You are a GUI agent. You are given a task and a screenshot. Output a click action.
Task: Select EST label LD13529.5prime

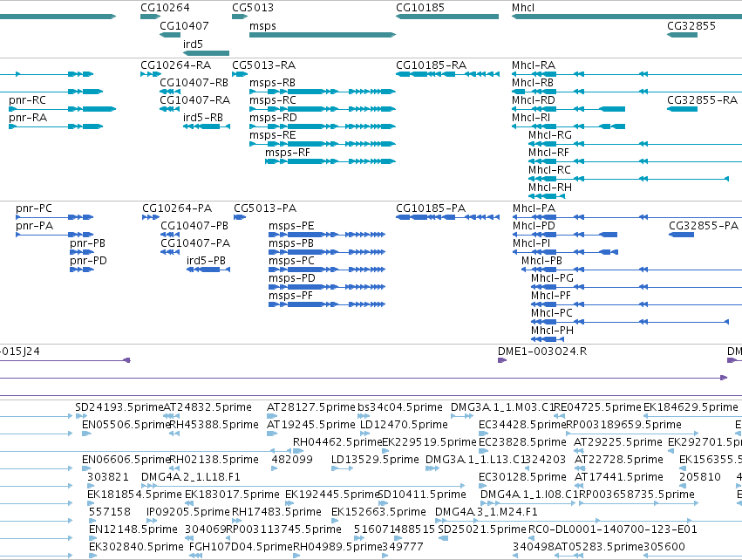pyautogui.click(x=375, y=460)
